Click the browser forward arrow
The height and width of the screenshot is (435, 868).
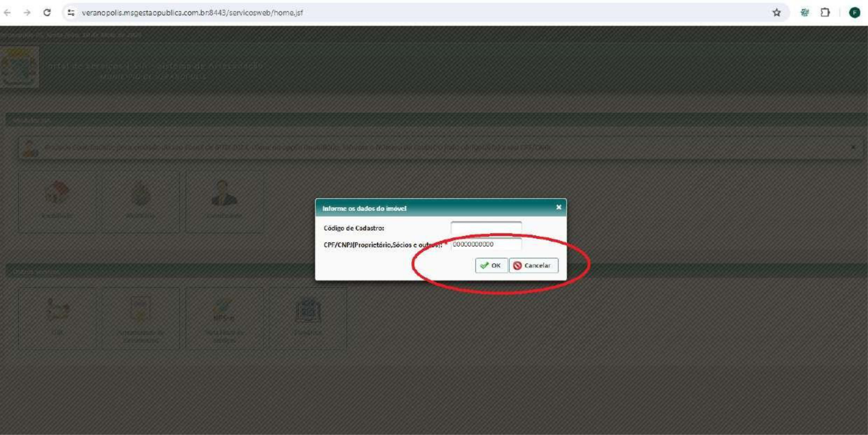27,13
